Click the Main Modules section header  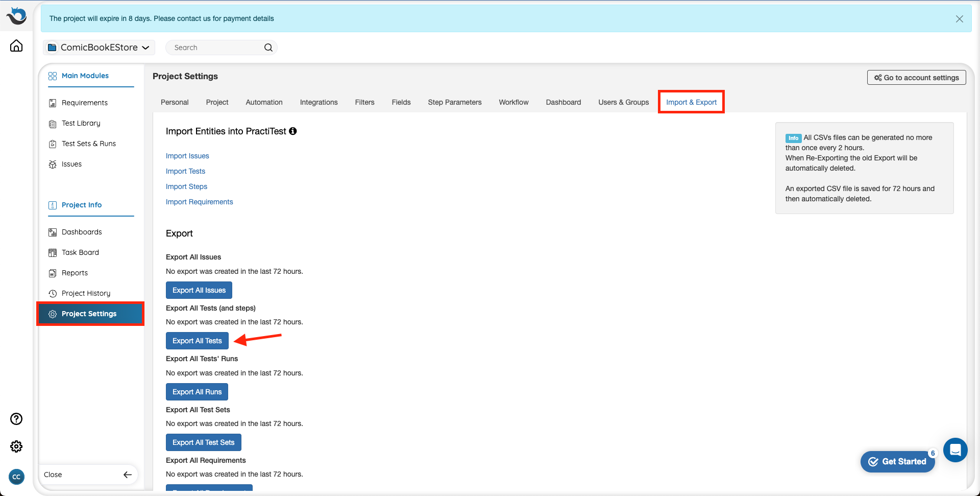[x=85, y=76]
